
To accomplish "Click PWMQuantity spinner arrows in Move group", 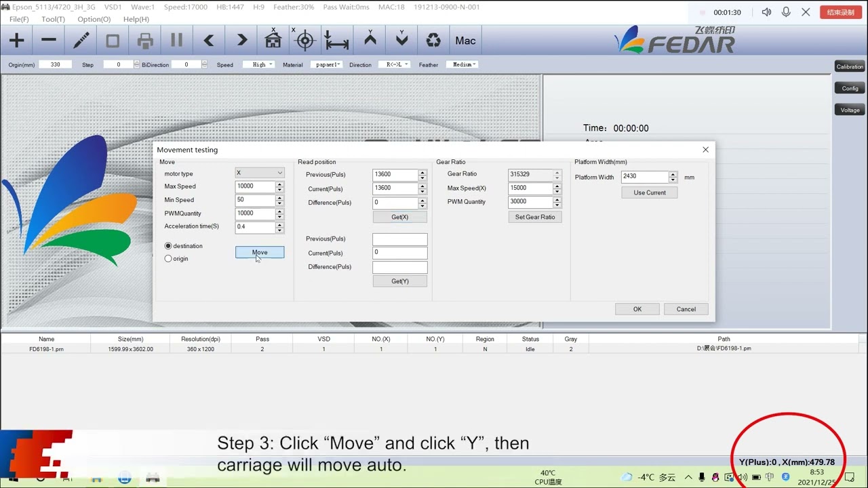I will [279, 213].
